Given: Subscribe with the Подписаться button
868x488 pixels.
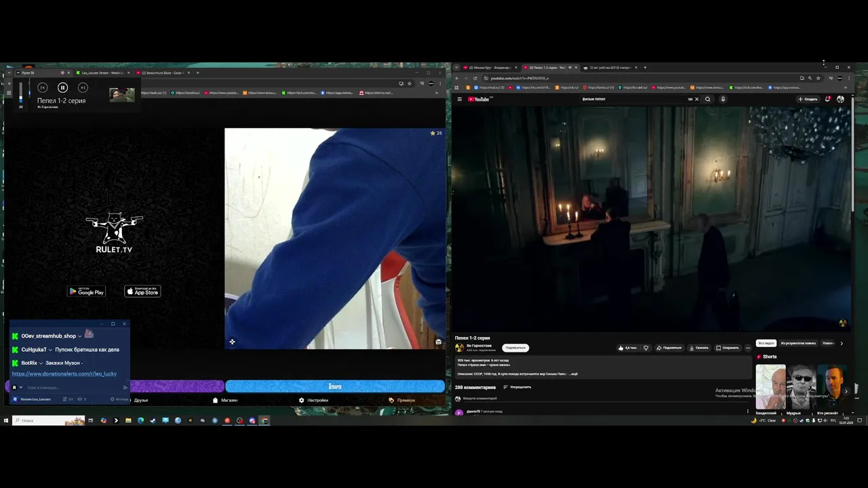Looking at the screenshot, I should coord(515,348).
